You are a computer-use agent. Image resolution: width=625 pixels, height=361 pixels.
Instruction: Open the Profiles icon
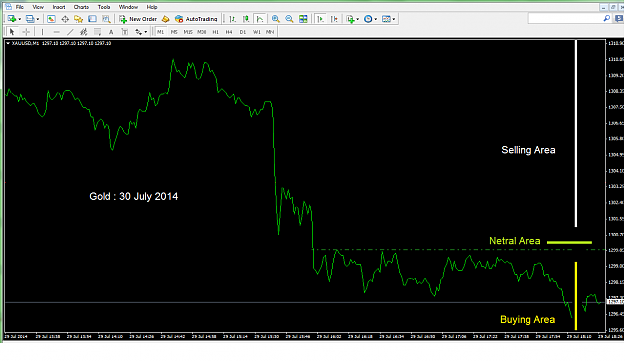point(29,19)
